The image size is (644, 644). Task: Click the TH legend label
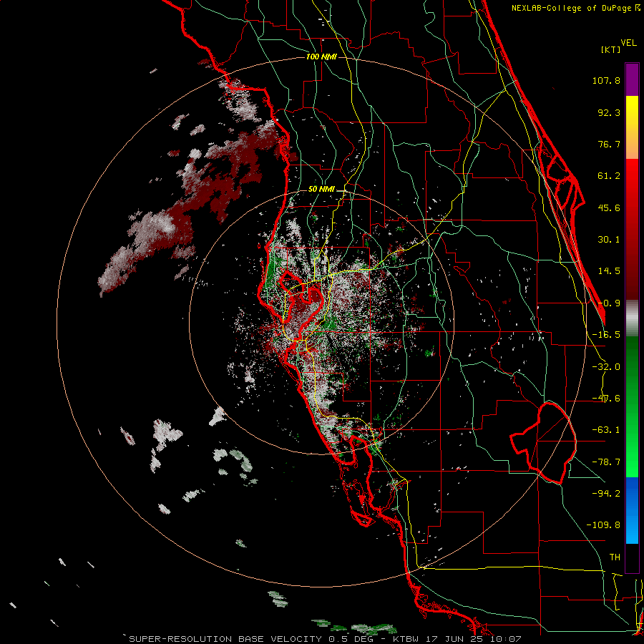[x=615, y=557]
